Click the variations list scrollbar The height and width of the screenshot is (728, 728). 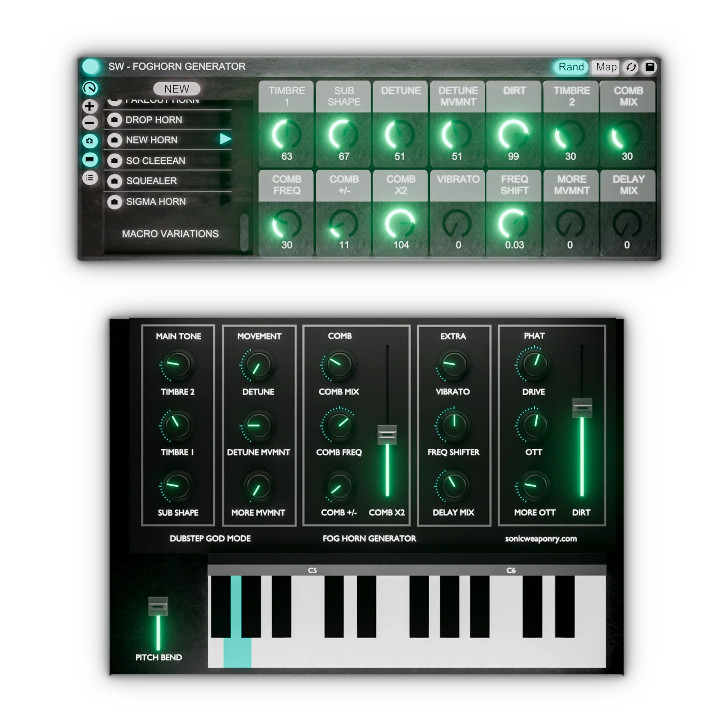coord(244,232)
